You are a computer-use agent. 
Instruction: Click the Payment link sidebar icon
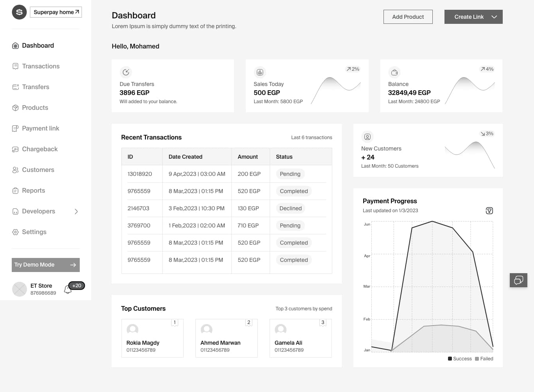click(15, 129)
